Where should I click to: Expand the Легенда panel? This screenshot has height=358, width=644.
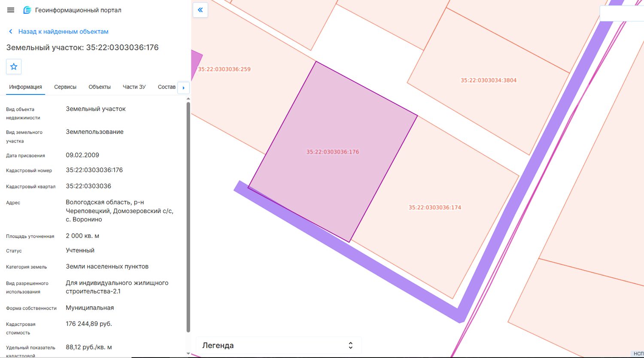pyautogui.click(x=279, y=346)
